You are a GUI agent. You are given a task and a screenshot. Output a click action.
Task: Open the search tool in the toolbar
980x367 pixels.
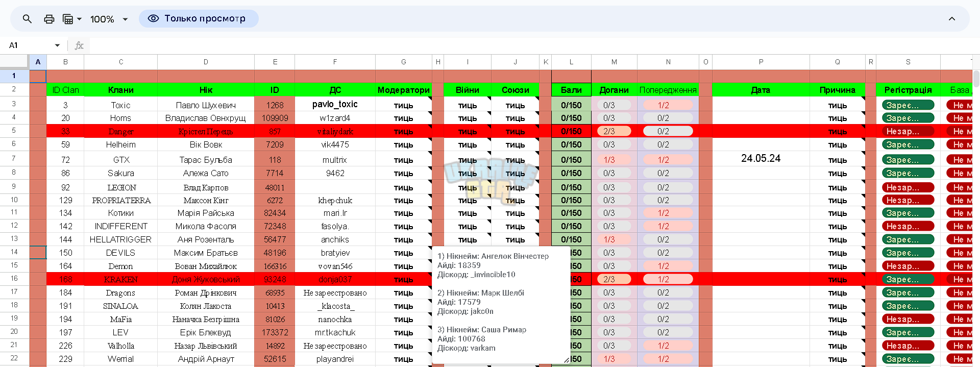27,19
